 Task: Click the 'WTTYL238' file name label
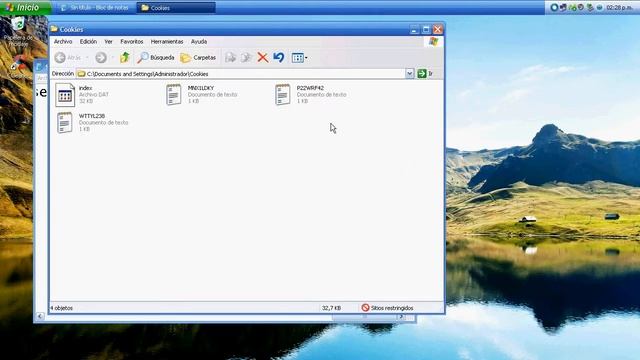point(92,116)
